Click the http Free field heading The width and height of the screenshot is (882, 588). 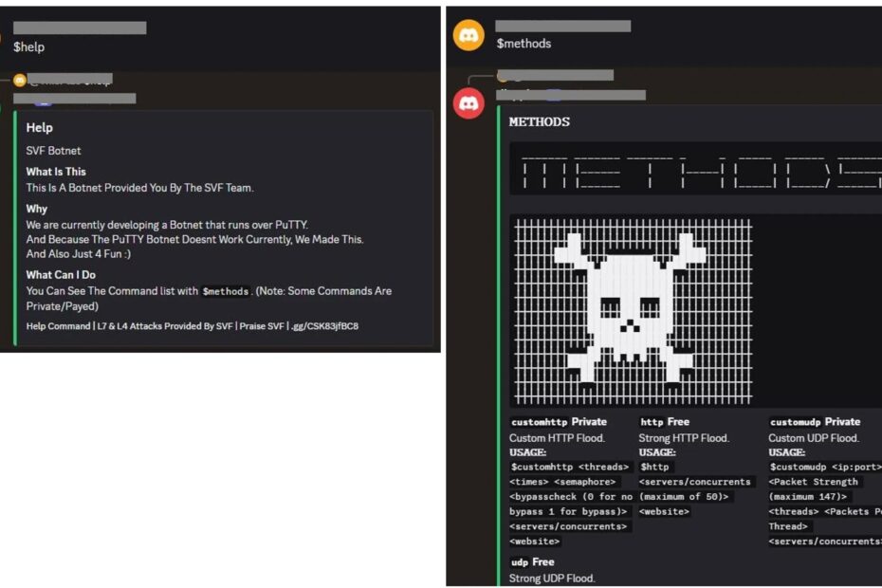(x=665, y=422)
